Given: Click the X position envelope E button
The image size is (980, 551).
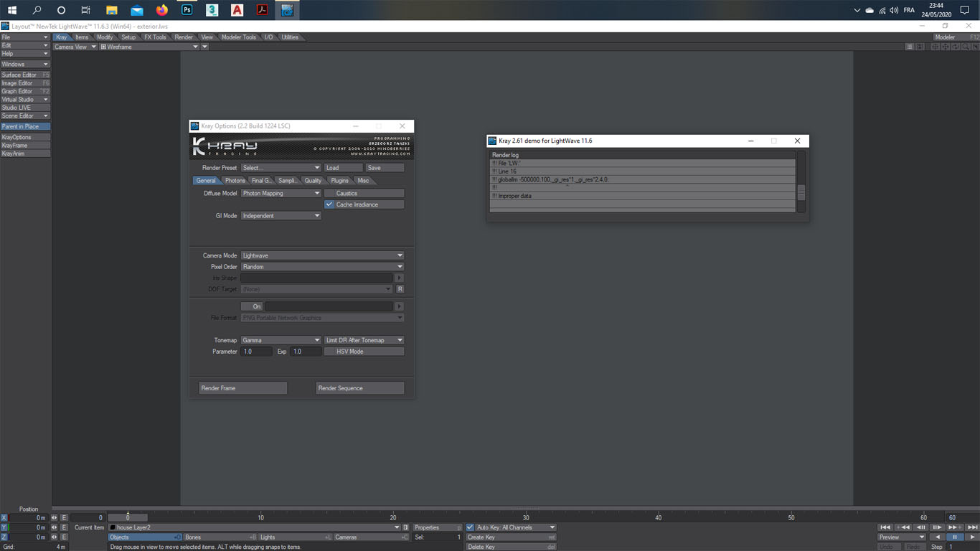Looking at the screenshot, I should tap(64, 517).
